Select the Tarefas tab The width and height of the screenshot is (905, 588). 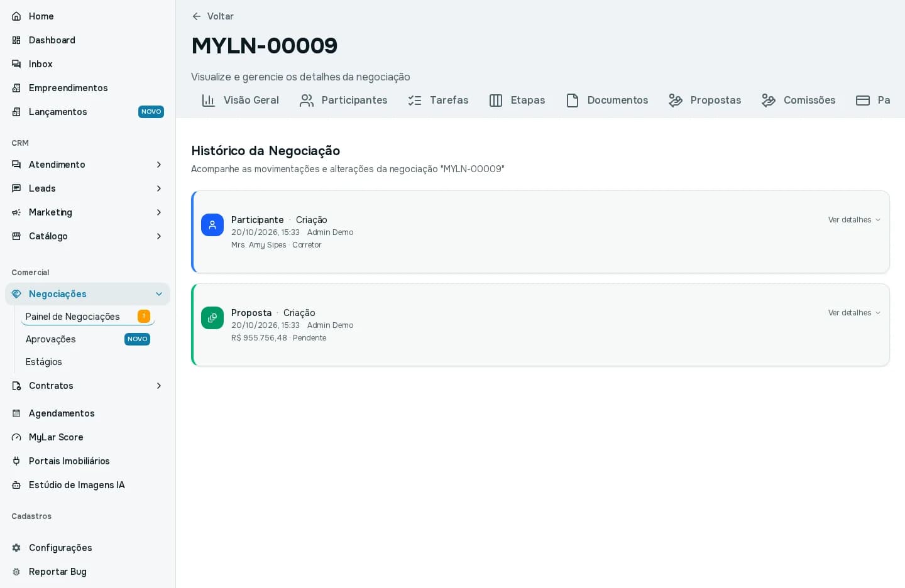438,101
